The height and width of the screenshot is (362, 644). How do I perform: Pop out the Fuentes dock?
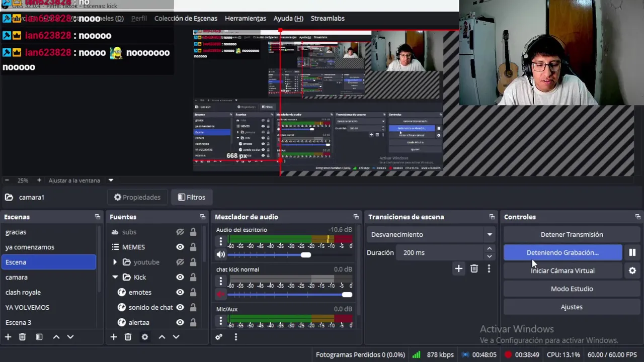tap(203, 217)
